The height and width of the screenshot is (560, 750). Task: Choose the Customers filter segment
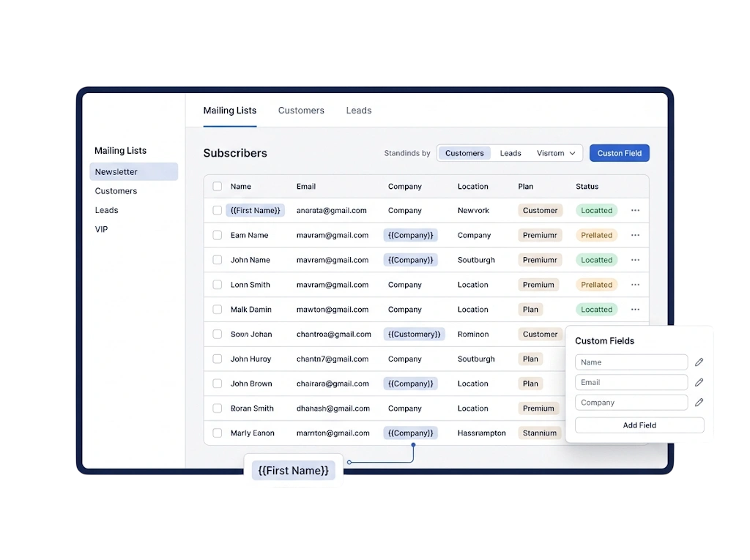point(464,153)
